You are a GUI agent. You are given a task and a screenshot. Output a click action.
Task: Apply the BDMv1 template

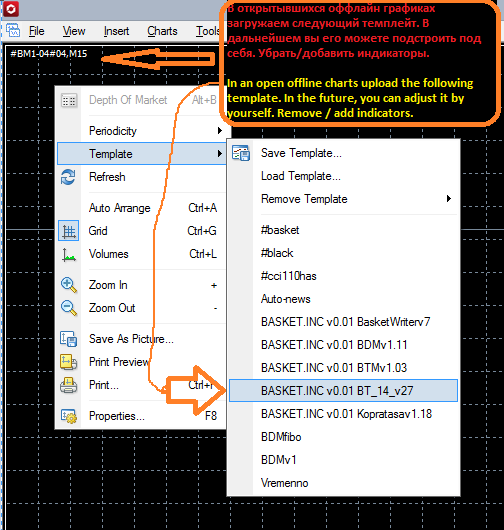click(343, 460)
